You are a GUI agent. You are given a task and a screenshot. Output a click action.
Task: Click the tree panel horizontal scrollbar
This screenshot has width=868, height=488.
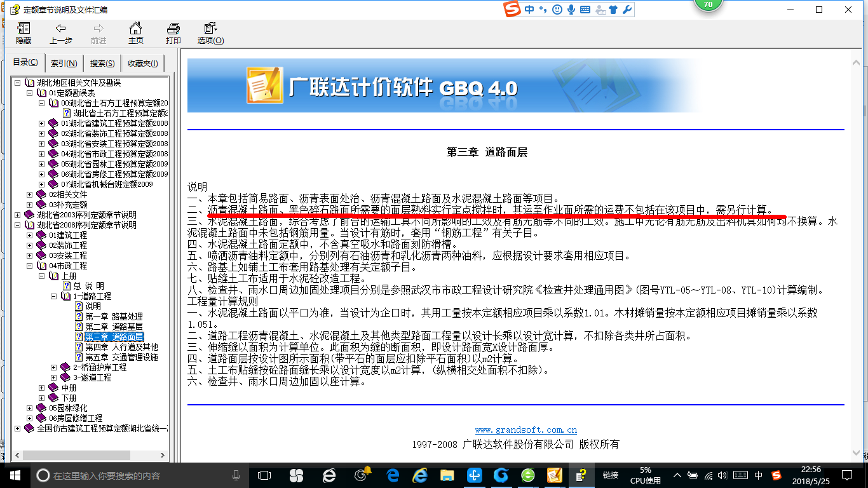(x=89, y=456)
